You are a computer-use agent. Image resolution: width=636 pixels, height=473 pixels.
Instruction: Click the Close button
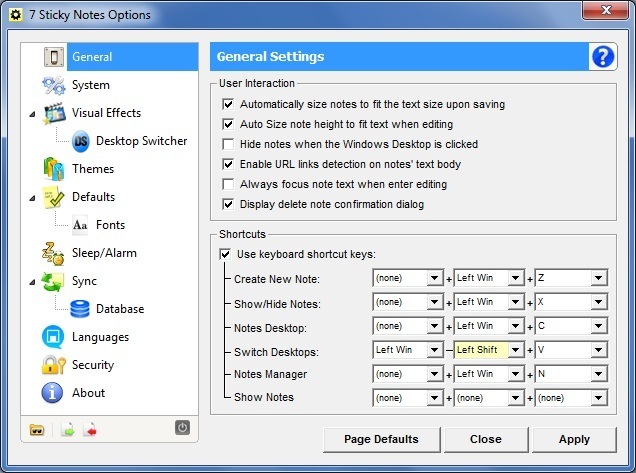click(x=486, y=439)
